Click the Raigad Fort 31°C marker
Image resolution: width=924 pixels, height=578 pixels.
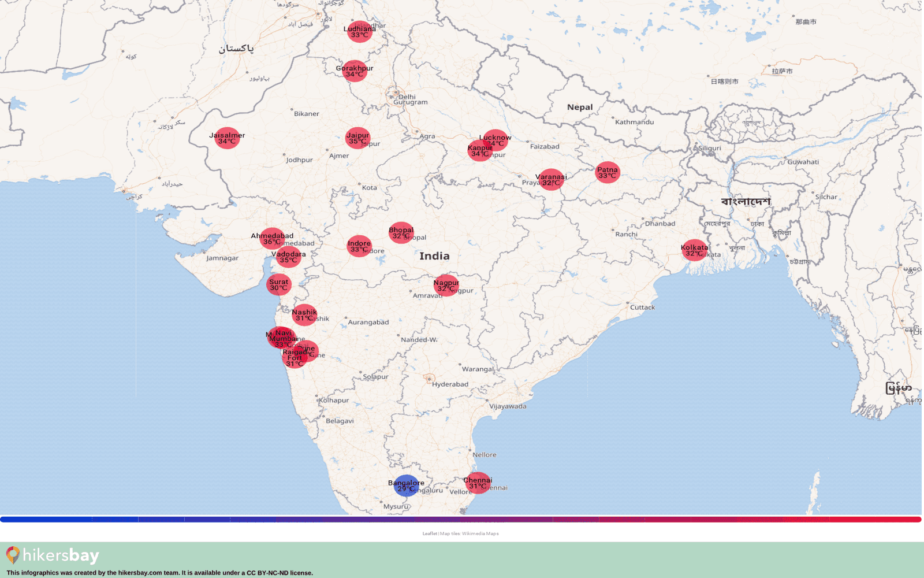(295, 357)
